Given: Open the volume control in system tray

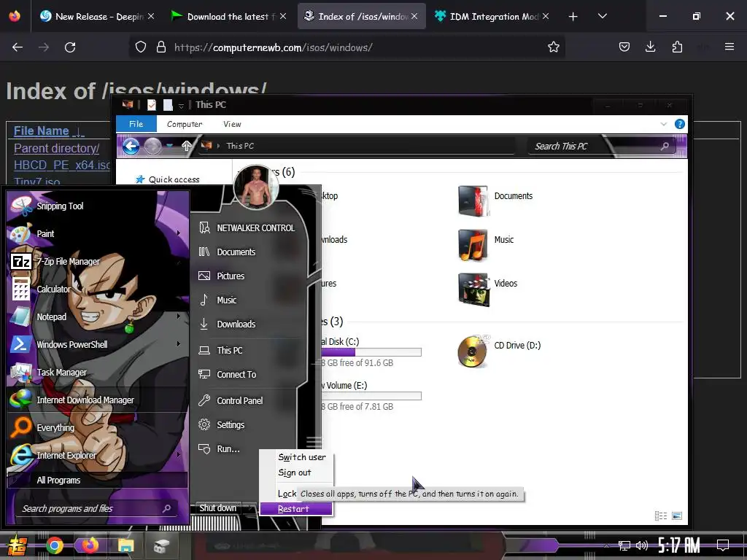Looking at the screenshot, I should tap(642, 545).
